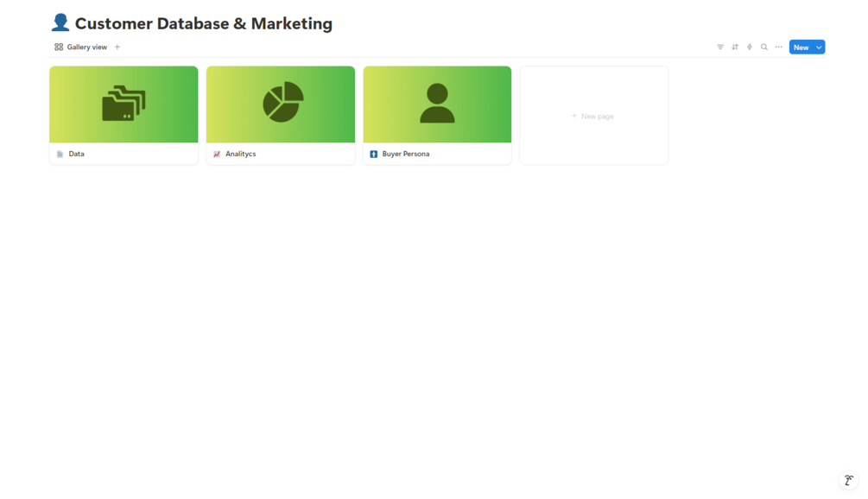
Task: Open the Analitycs pie chart cover
Action: click(281, 104)
